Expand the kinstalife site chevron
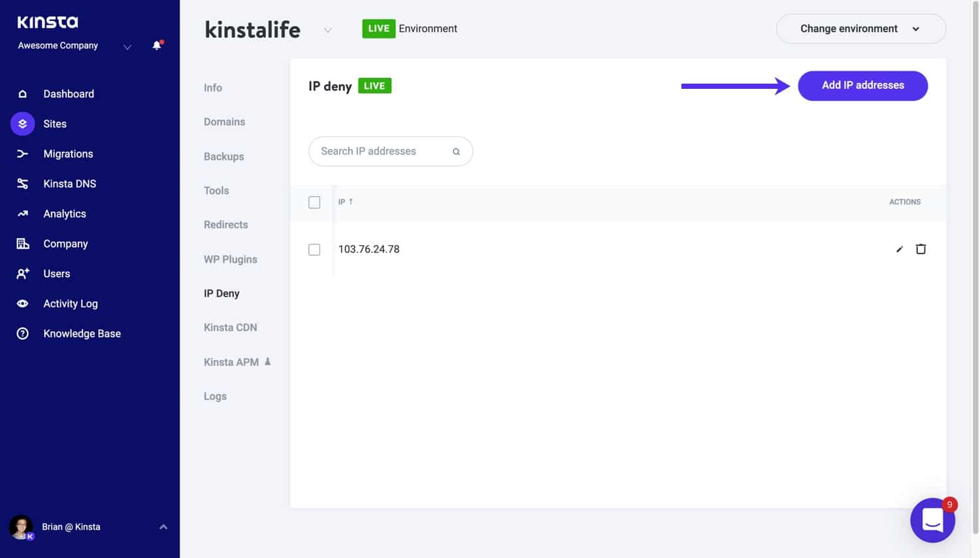The width and height of the screenshot is (980, 558). tap(328, 30)
